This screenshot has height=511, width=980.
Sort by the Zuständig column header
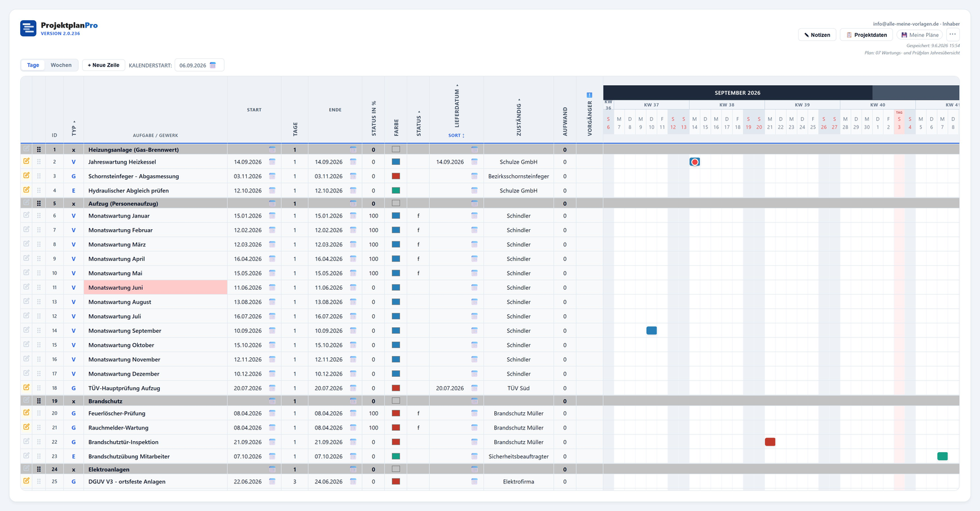(x=519, y=118)
